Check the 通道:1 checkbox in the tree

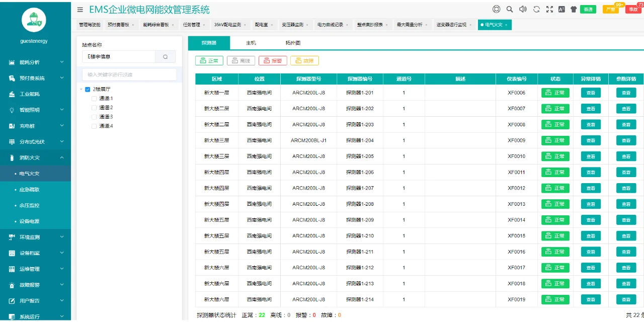(x=95, y=100)
